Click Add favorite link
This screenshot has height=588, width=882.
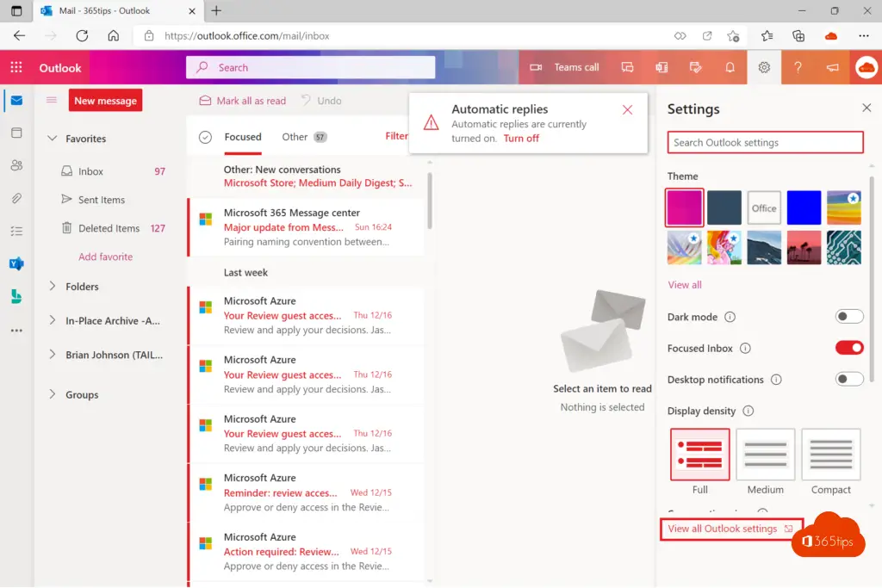(105, 257)
